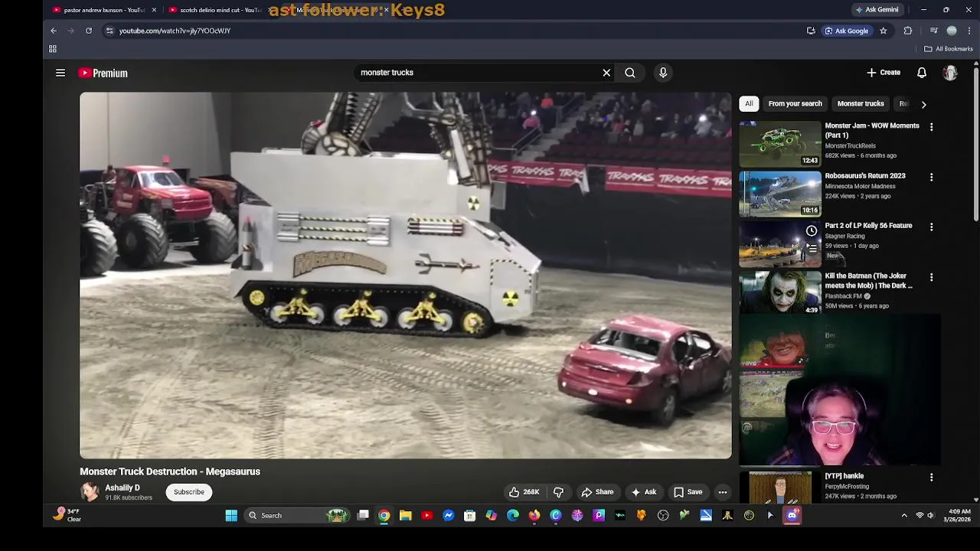Open Robosaurus's Return 2023 video title
Image resolution: width=980 pixels, height=551 pixels.
[x=865, y=176]
